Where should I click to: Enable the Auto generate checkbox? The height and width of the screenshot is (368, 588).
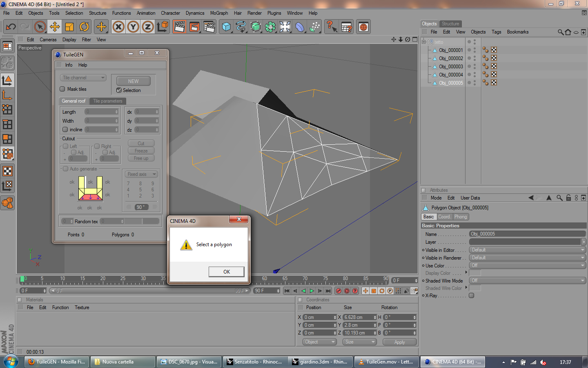coord(65,169)
